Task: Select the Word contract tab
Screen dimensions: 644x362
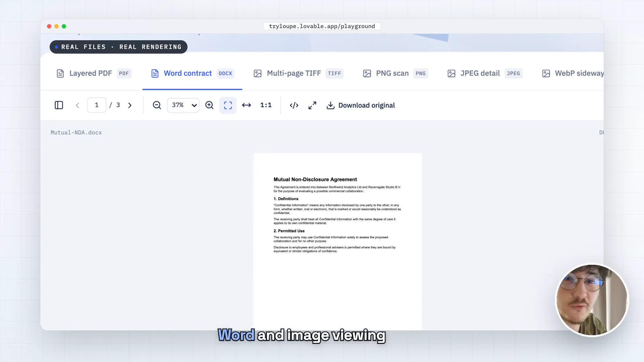Action: 192,73
